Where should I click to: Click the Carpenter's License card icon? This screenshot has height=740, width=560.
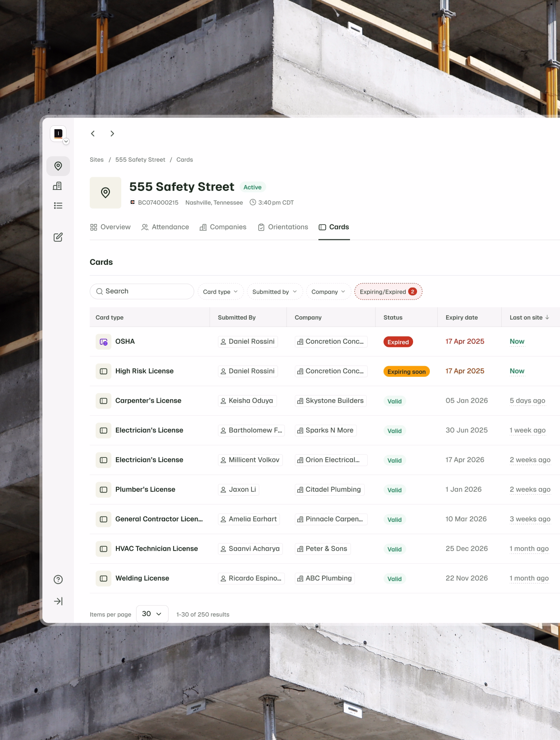click(104, 401)
